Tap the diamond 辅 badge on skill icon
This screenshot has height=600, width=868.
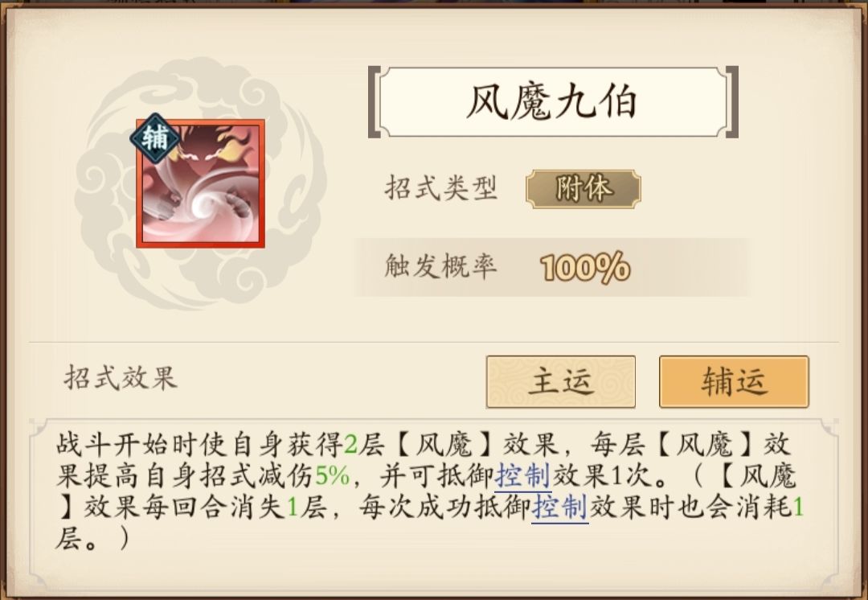[x=154, y=138]
